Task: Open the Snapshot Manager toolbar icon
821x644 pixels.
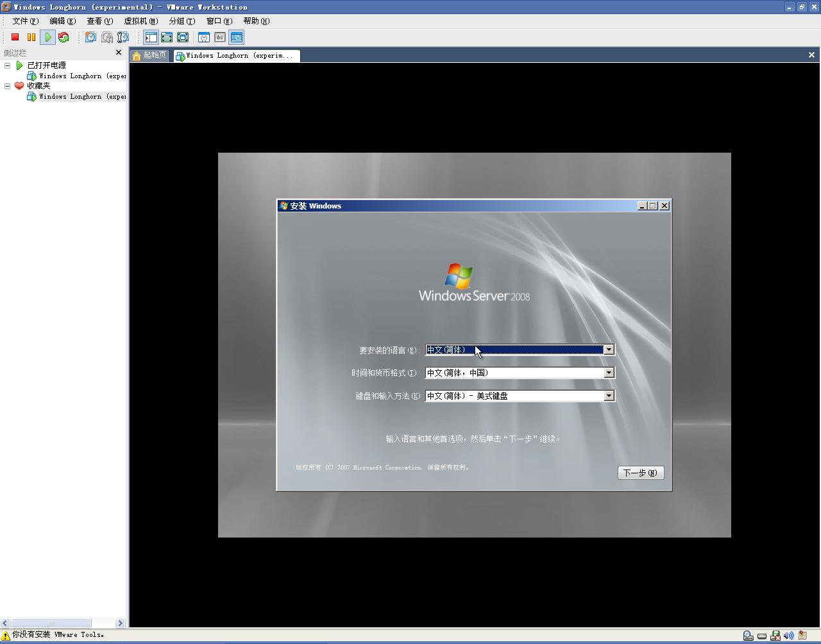Action: point(123,37)
